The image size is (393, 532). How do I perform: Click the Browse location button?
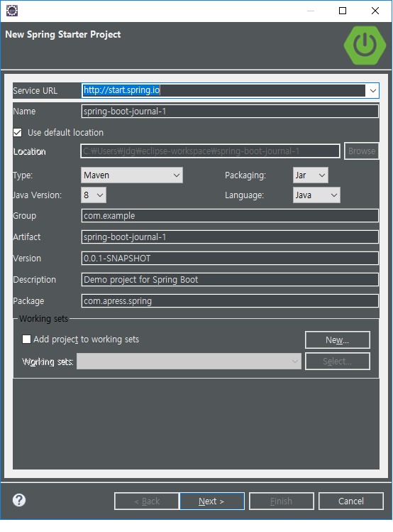pos(362,151)
